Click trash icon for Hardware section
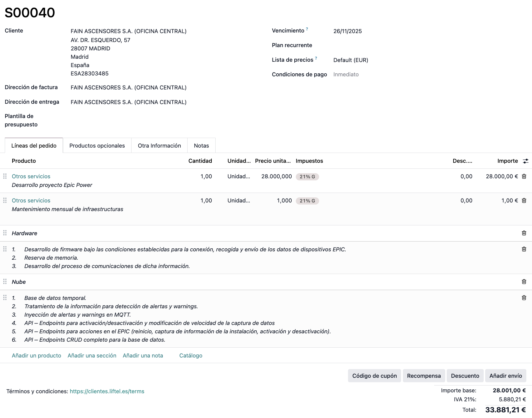 point(524,233)
